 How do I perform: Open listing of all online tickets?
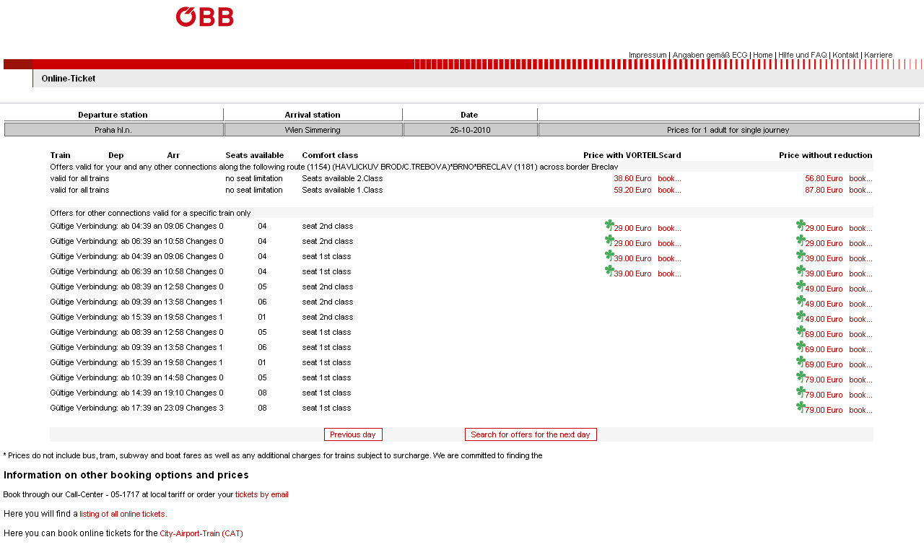pos(122,514)
